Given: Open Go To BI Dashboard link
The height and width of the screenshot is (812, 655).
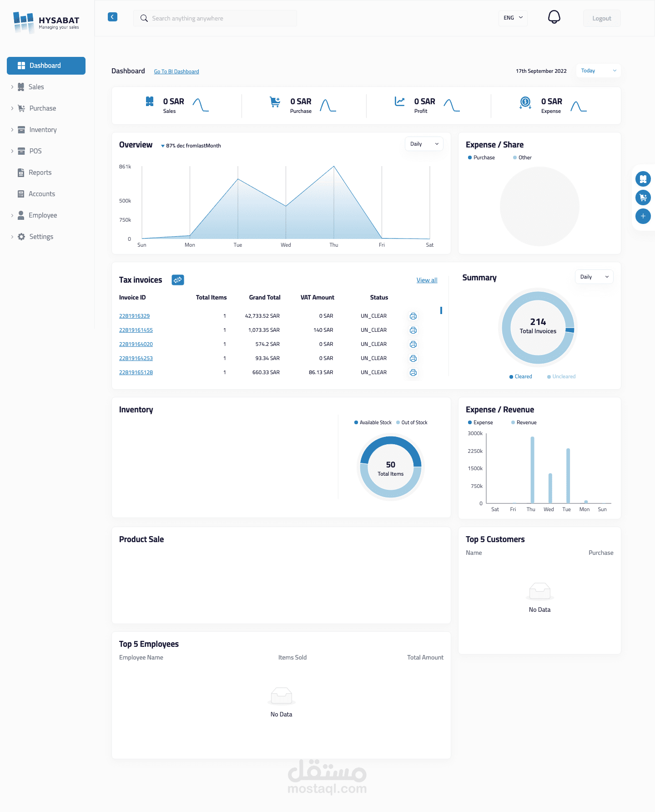Looking at the screenshot, I should point(176,71).
